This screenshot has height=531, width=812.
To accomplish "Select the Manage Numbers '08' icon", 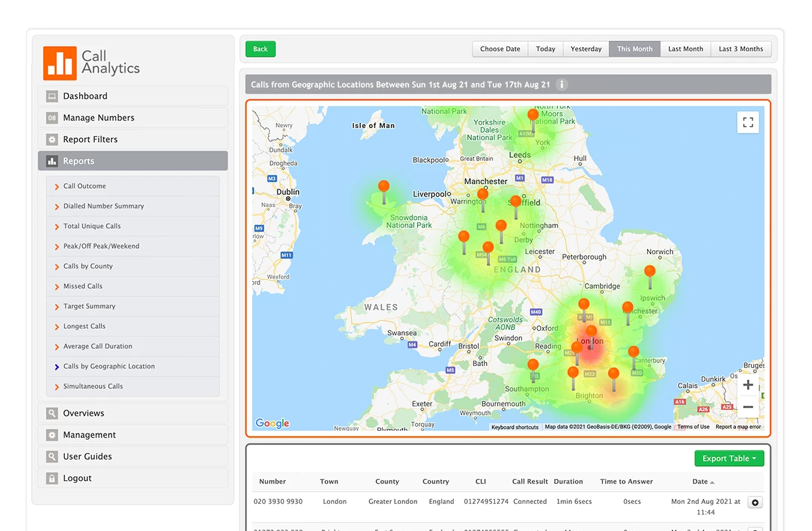I will 52,117.
